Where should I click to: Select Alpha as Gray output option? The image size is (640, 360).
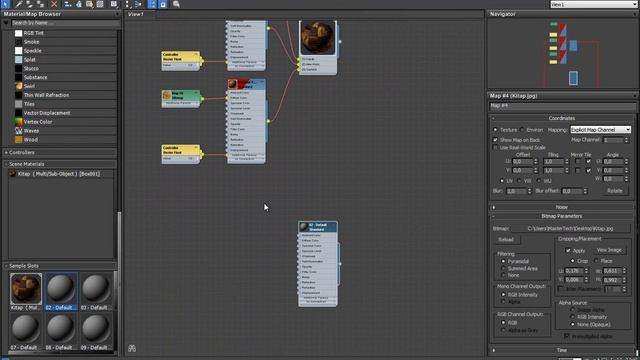[503, 330]
